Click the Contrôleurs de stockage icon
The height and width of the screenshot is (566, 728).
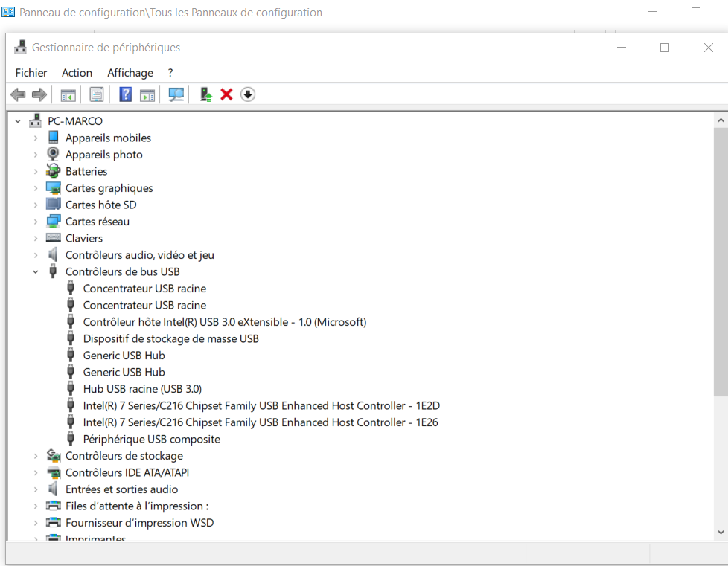click(54, 456)
